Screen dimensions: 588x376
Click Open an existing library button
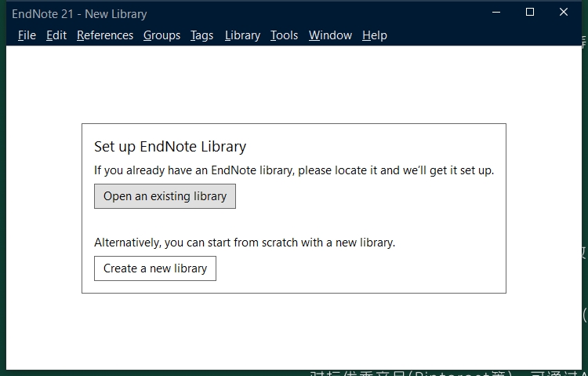(x=165, y=196)
